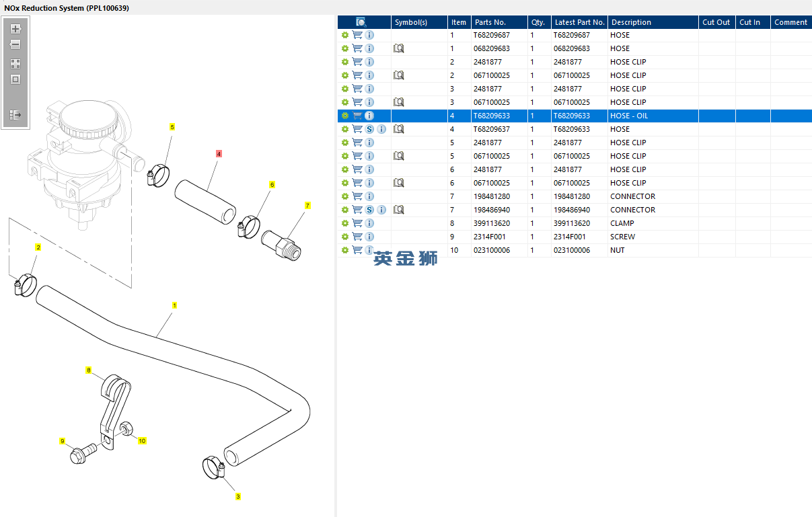Select callout 8 clamp label in diagram

pos(88,370)
